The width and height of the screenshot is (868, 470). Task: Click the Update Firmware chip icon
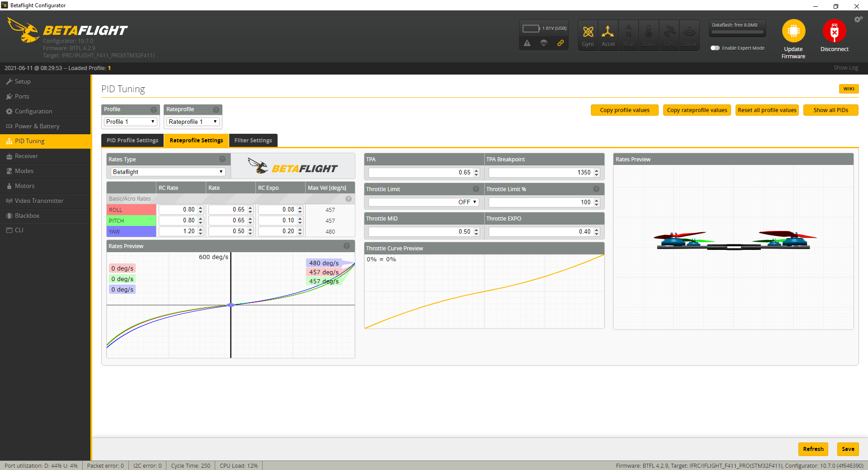tap(793, 31)
